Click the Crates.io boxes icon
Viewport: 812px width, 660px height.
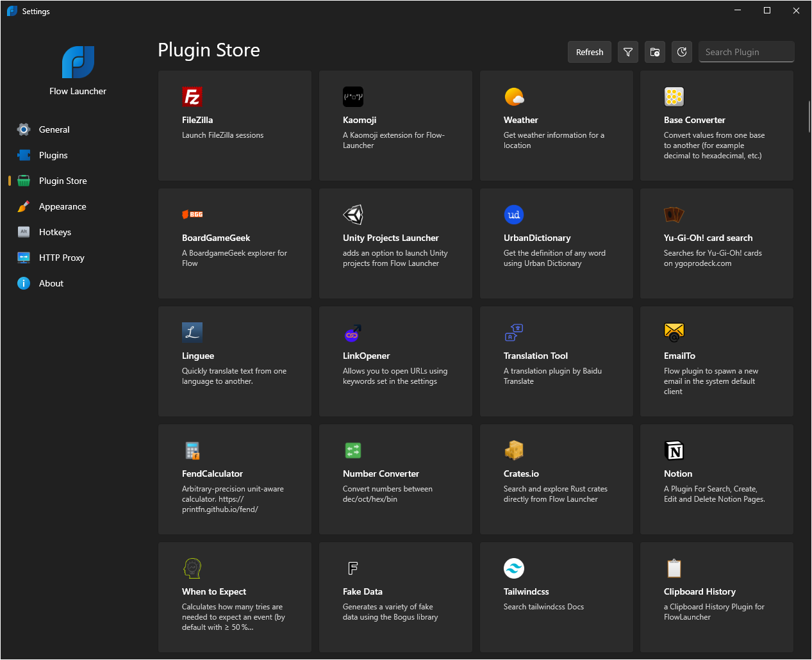click(x=514, y=450)
